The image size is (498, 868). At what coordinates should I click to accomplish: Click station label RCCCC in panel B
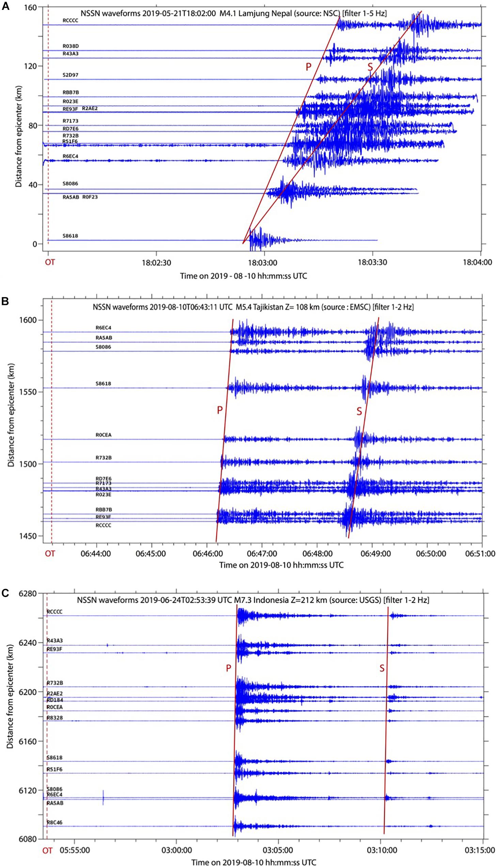point(104,525)
